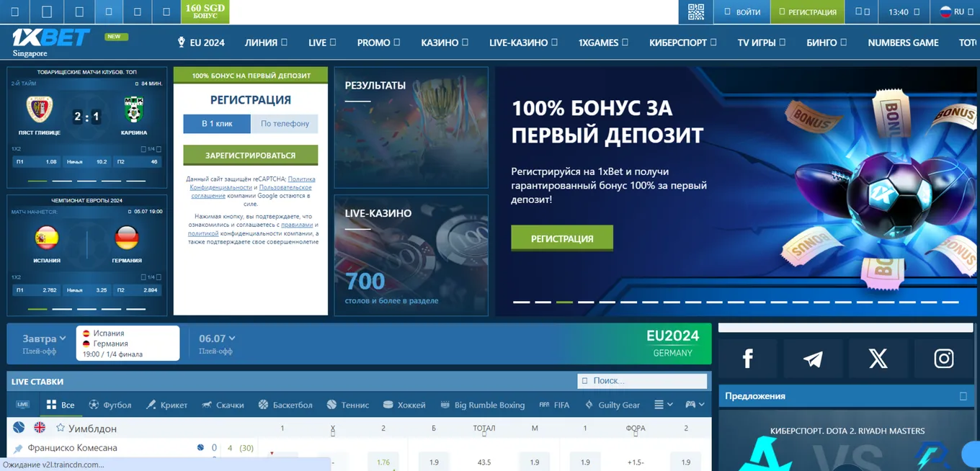Image resolution: width=980 pixels, height=471 pixels.
Task: Open the Instagram social icon
Action: [x=944, y=358]
